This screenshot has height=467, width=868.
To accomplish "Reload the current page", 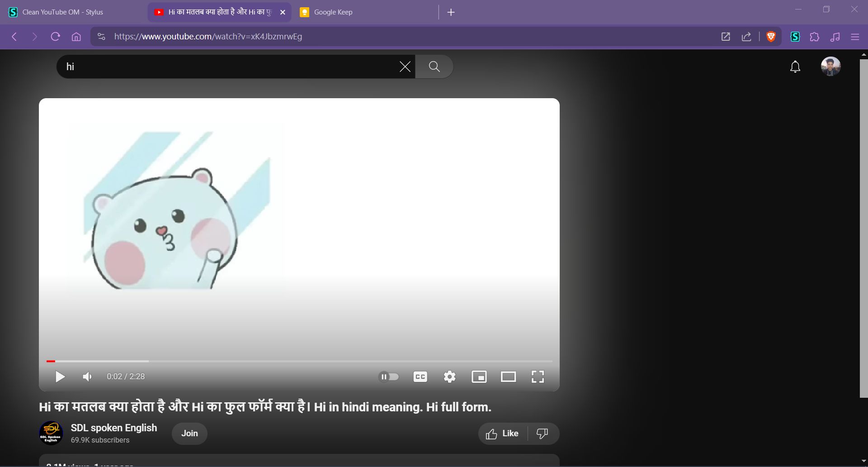I will pyautogui.click(x=56, y=37).
